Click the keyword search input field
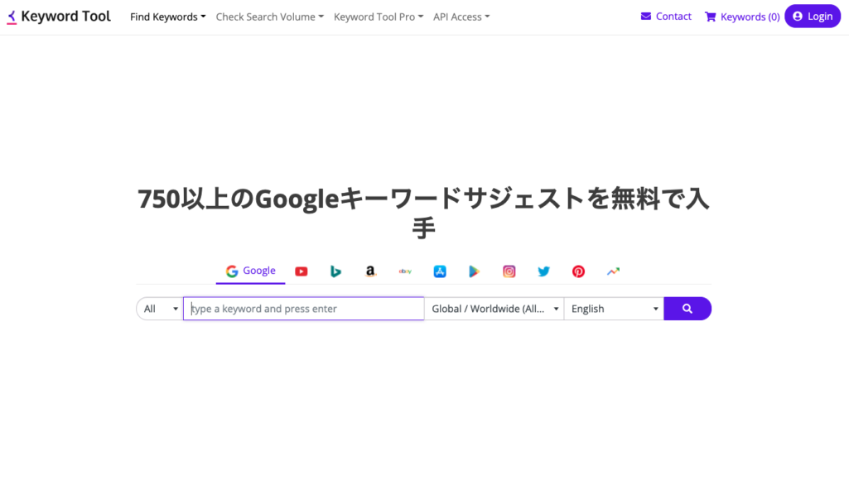 303,308
